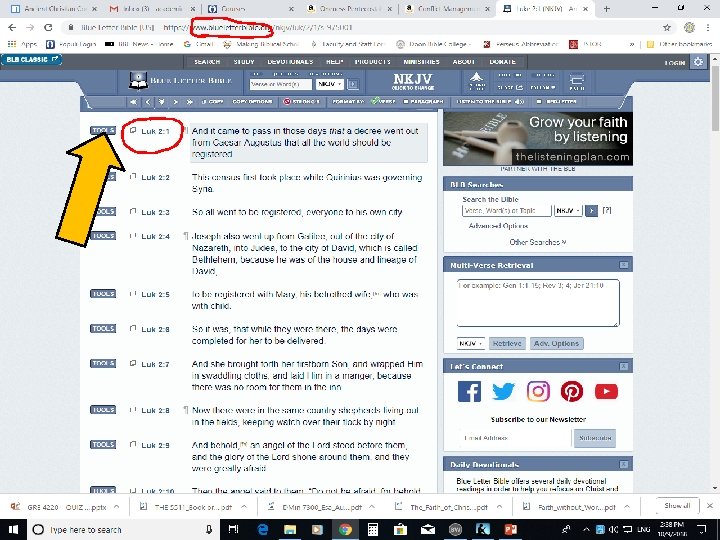
Task: Open PowerPoint from the taskbar
Action: point(510,529)
